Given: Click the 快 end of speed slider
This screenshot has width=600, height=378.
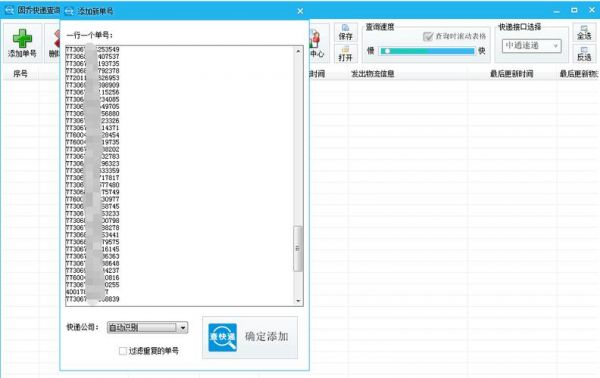Looking at the screenshot, I should pyautogui.click(x=482, y=51).
